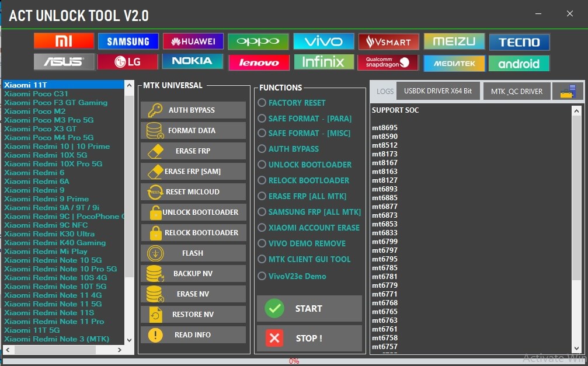Select the Samsung brand logo
Image resolution: width=588 pixels, height=366 pixels.
point(128,41)
